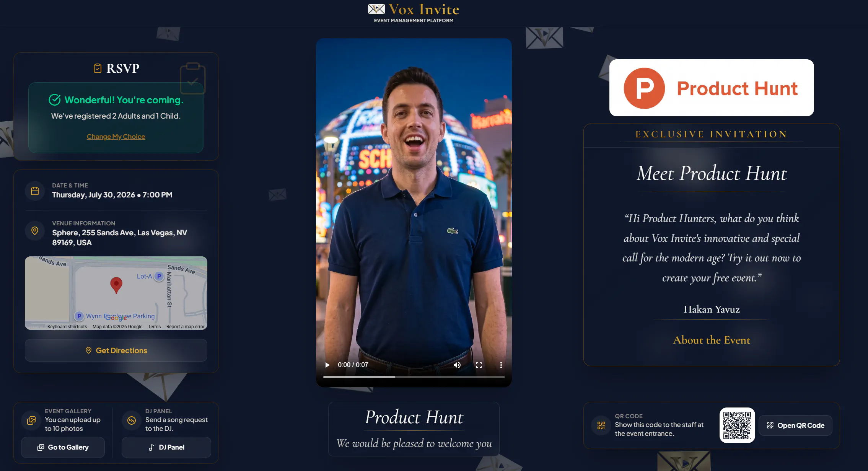Mute the video with the speaker icon
Image resolution: width=868 pixels, height=471 pixels.
click(x=457, y=365)
